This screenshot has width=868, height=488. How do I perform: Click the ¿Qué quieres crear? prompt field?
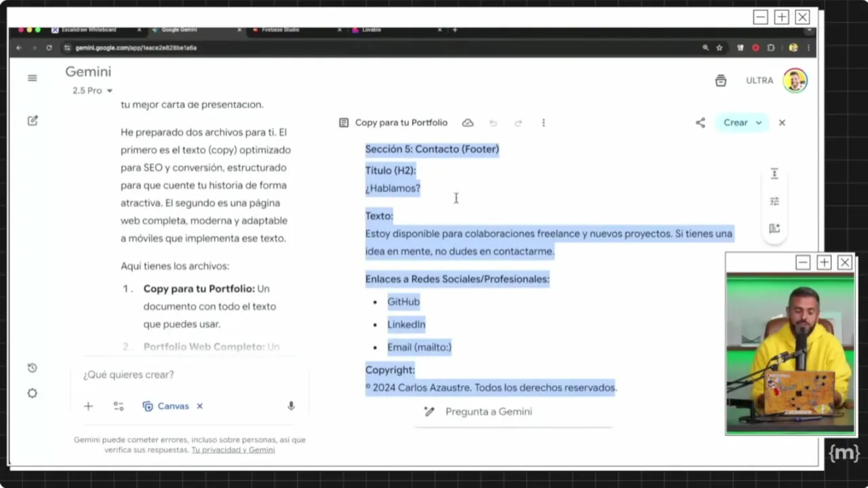[190, 375]
